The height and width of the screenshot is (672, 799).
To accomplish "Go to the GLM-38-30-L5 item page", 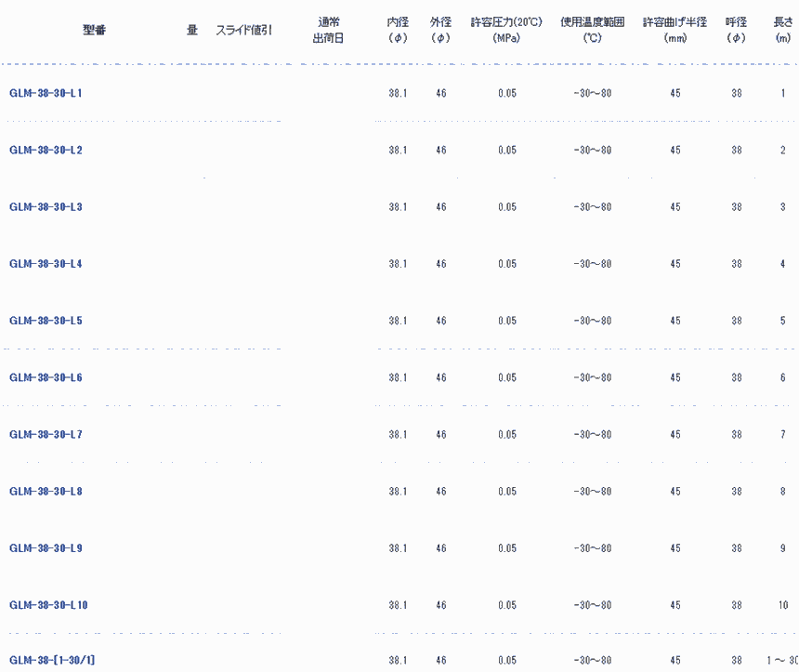I will point(46,321).
